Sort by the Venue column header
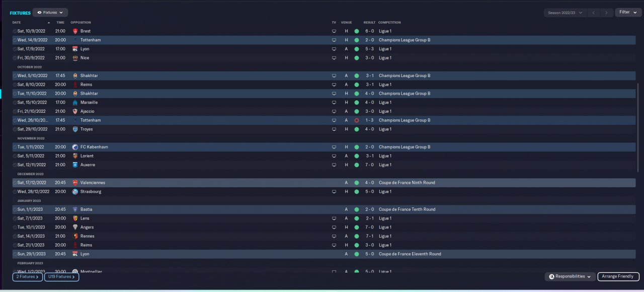644x292 pixels. click(x=346, y=23)
